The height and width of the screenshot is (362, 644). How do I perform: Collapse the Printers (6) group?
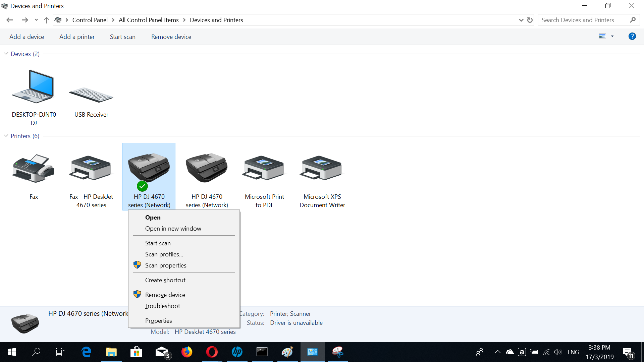6,136
